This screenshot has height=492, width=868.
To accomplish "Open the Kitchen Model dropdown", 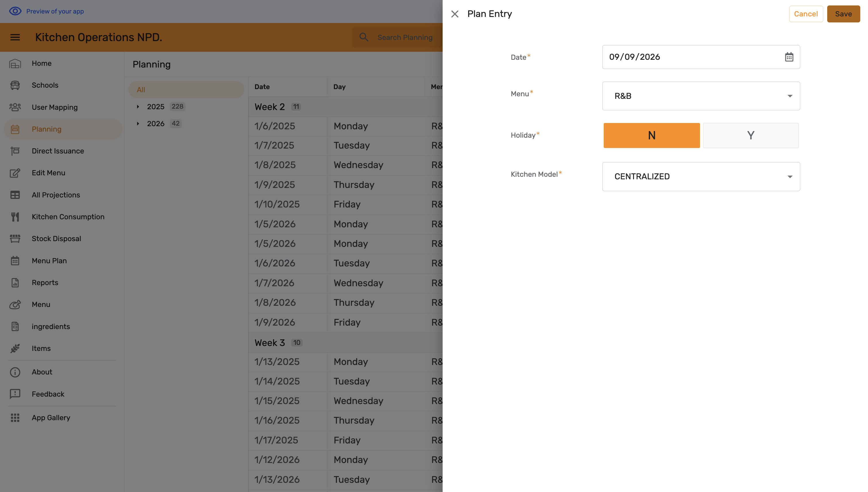I will pos(701,176).
